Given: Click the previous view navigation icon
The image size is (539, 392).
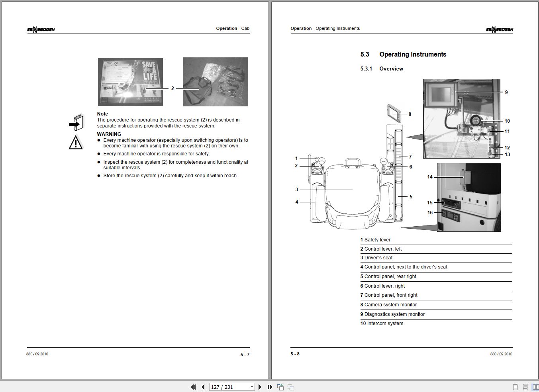Looking at the screenshot, I should [280, 387].
